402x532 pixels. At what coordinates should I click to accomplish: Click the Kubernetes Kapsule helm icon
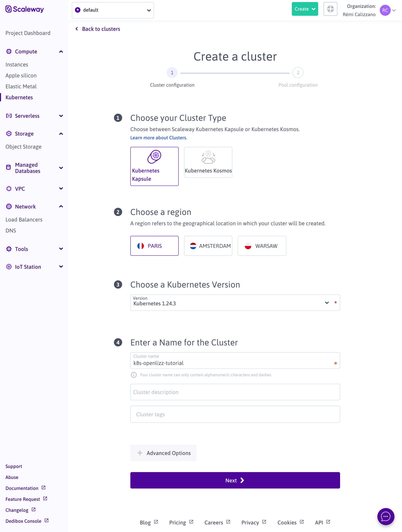pyautogui.click(x=154, y=157)
